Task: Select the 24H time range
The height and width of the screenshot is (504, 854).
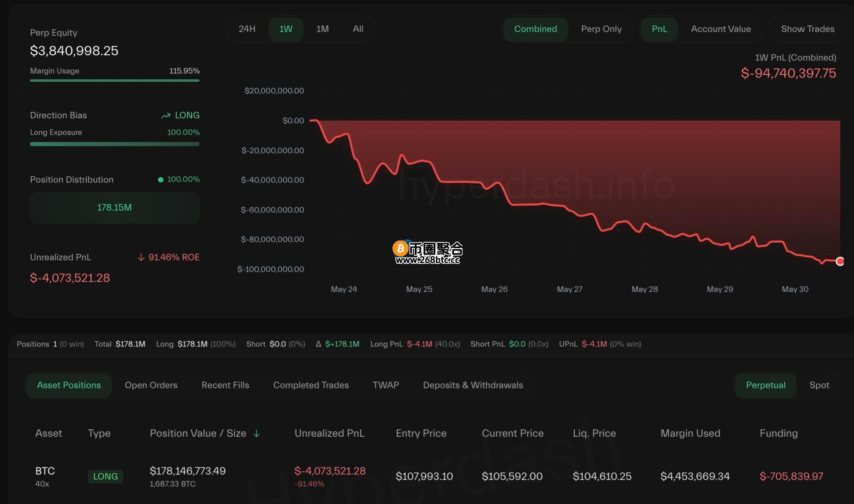Action: point(247,29)
